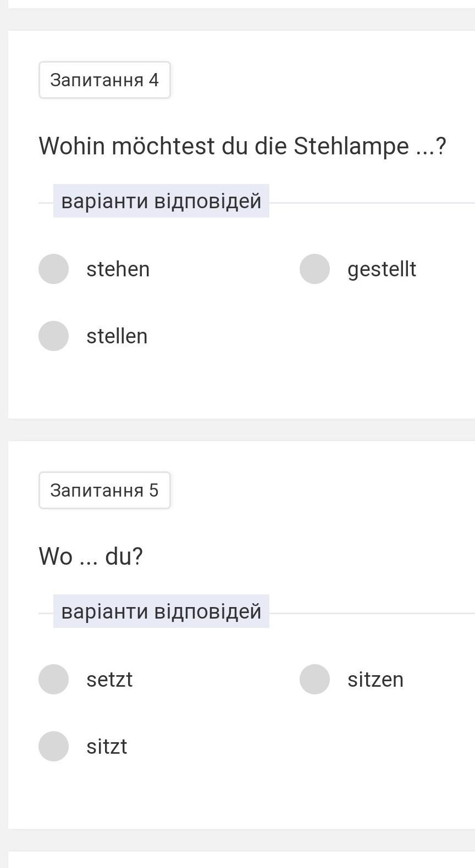Tick the radio button for "sitzt"
The width and height of the screenshot is (475, 868).
53,746
